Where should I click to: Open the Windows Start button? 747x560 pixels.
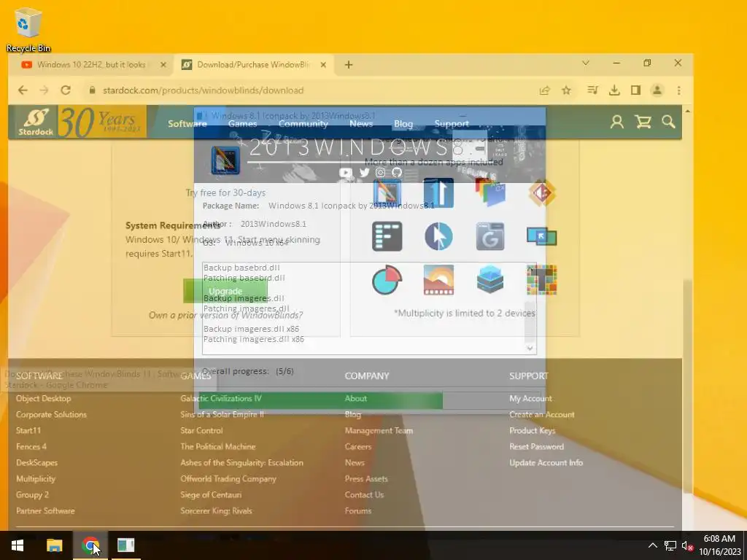[18, 545]
